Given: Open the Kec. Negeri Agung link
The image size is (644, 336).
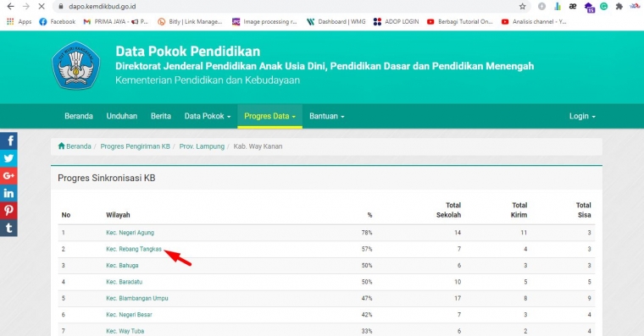Looking at the screenshot, I should tap(130, 233).
